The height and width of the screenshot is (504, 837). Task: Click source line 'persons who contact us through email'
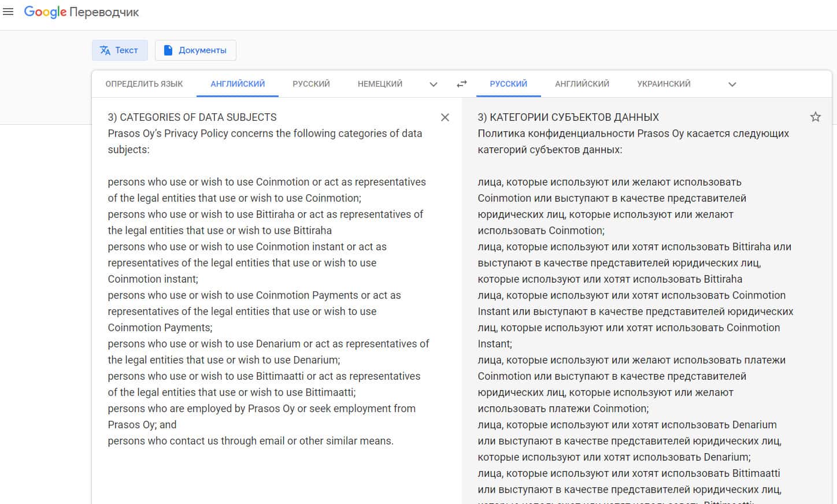[x=196, y=441]
